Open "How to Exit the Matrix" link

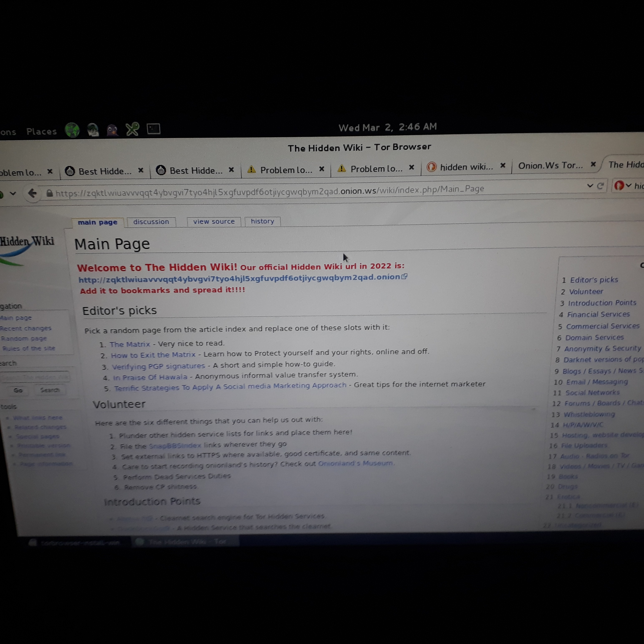[x=153, y=355]
